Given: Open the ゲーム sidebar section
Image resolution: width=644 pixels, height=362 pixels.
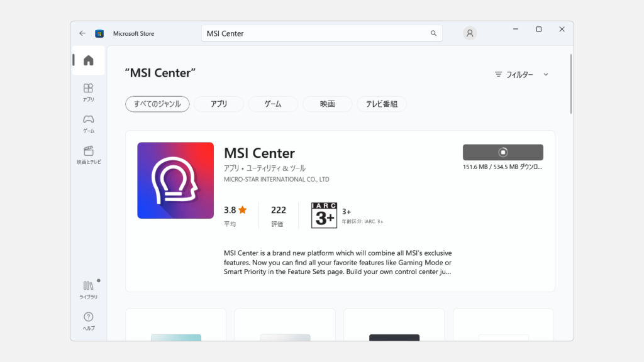Looking at the screenshot, I should 88,124.
